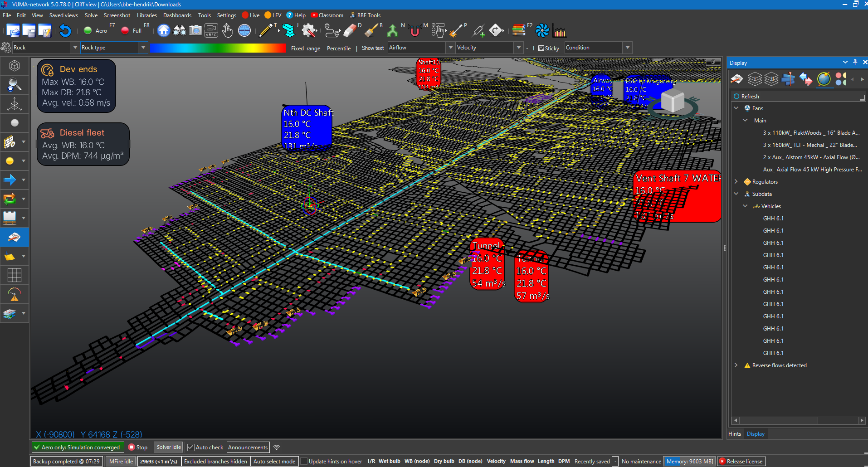Switch to the Hints tab
The width and height of the screenshot is (868, 467).
click(735, 434)
